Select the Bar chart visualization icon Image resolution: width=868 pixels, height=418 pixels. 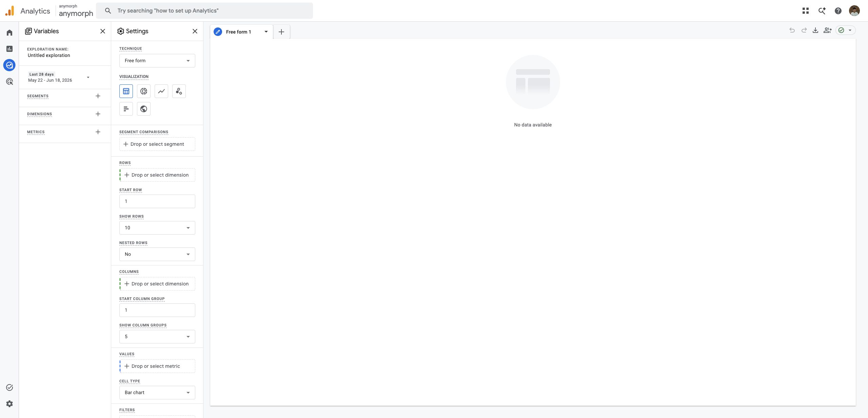126,109
